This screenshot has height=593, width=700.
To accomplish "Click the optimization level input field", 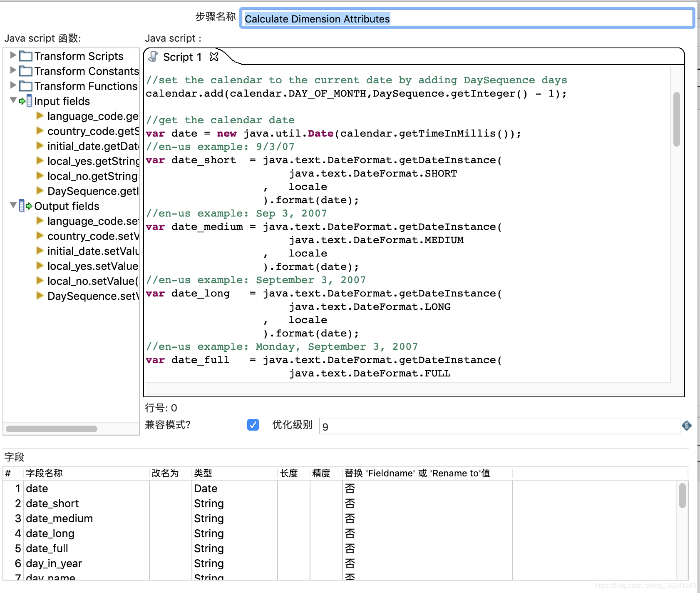I will pos(500,426).
